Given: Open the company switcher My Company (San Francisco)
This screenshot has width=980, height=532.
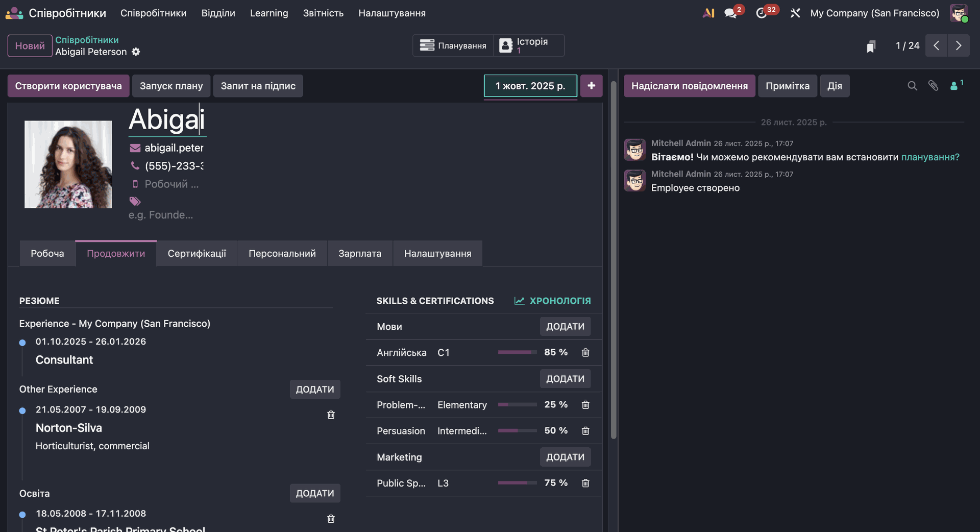Looking at the screenshot, I should pyautogui.click(x=874, y=13).
